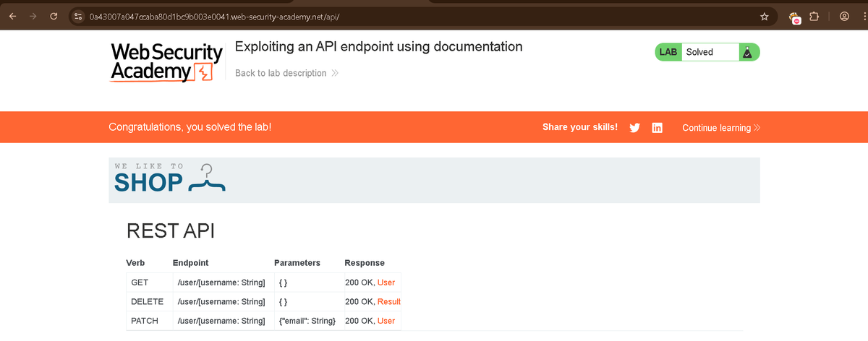Screen dimensions: 868x341
Task: Click the Share your skills text
Action: click(580, 127)
